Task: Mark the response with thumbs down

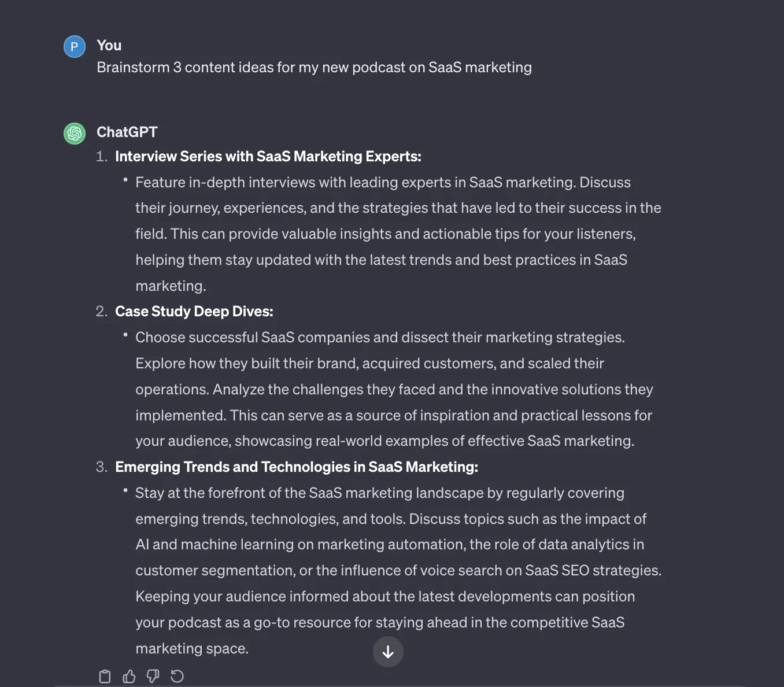Action: click(x=153, y=676)
